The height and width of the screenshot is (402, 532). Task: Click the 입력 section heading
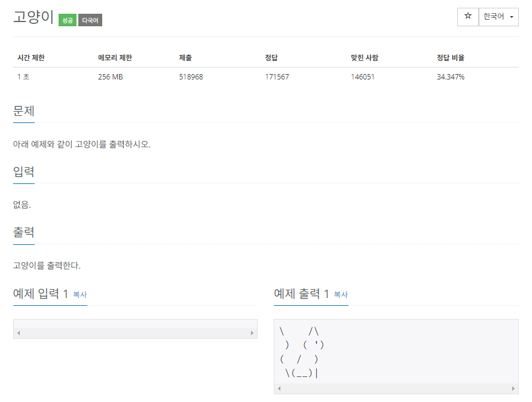[24, 172]
